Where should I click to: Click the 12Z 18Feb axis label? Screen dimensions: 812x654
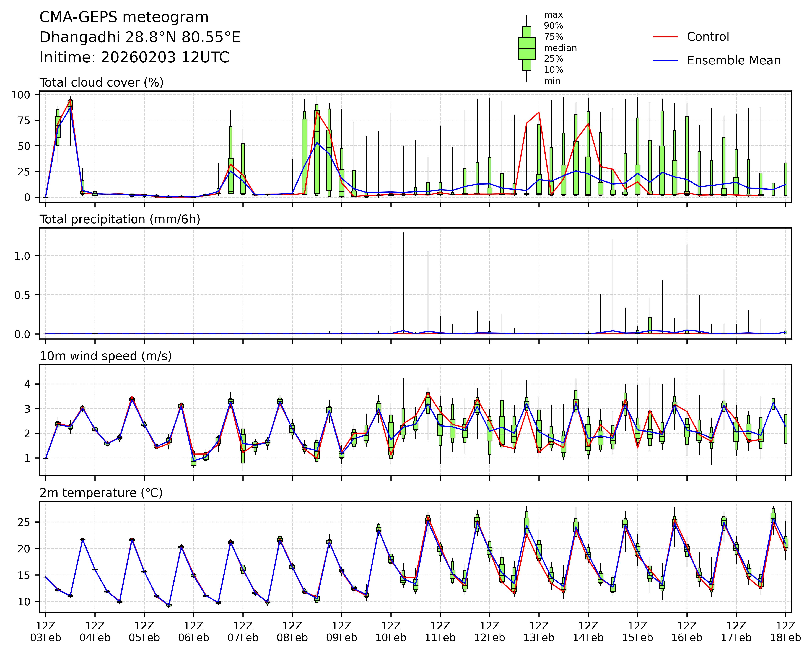785,632
